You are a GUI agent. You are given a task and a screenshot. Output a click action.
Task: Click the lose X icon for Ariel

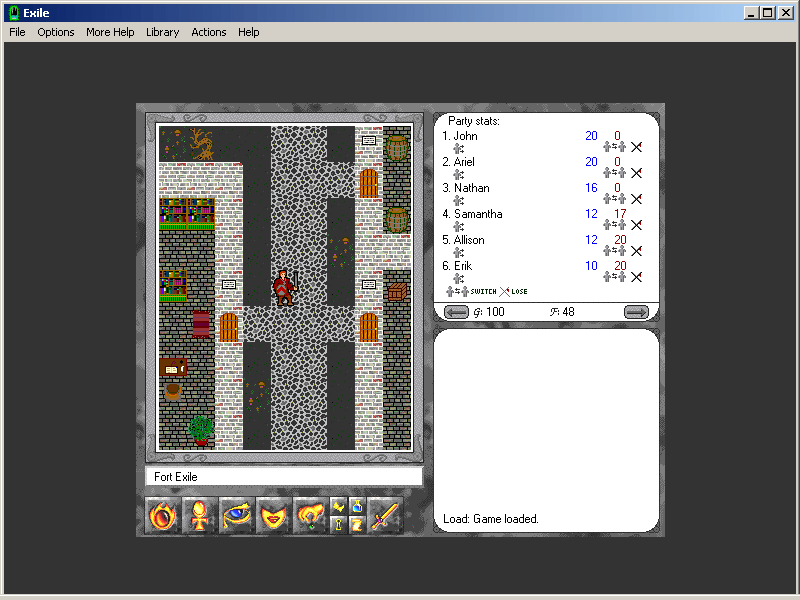click(636, 173)
